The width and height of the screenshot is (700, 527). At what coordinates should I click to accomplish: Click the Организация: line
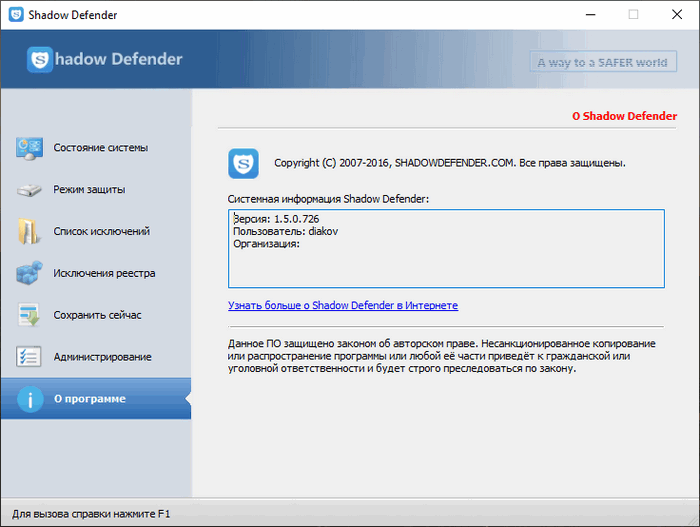click(267, 244)
